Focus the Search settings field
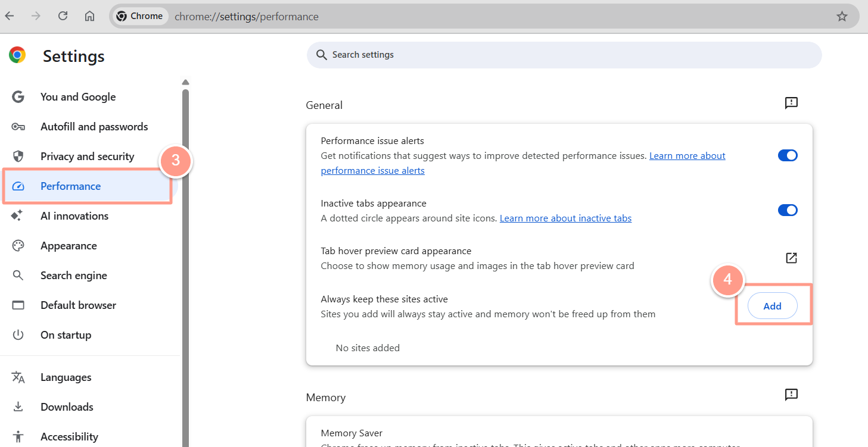The image size is (868, 447). tap(564, 55)
